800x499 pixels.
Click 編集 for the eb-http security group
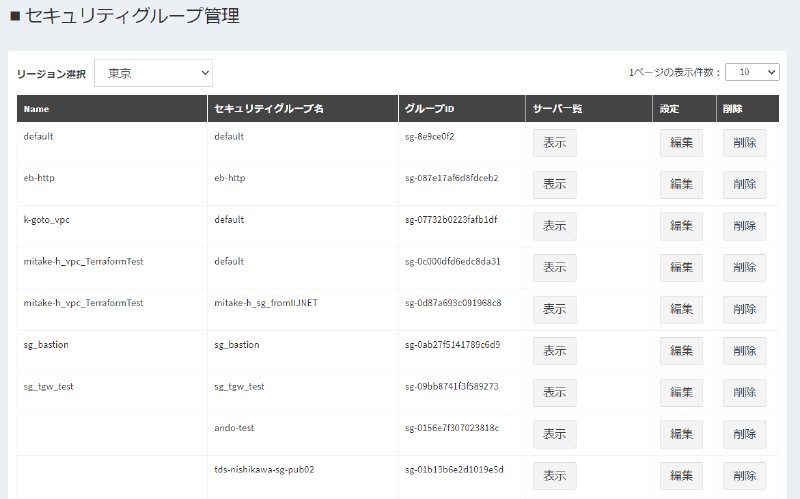pos(681,185)
